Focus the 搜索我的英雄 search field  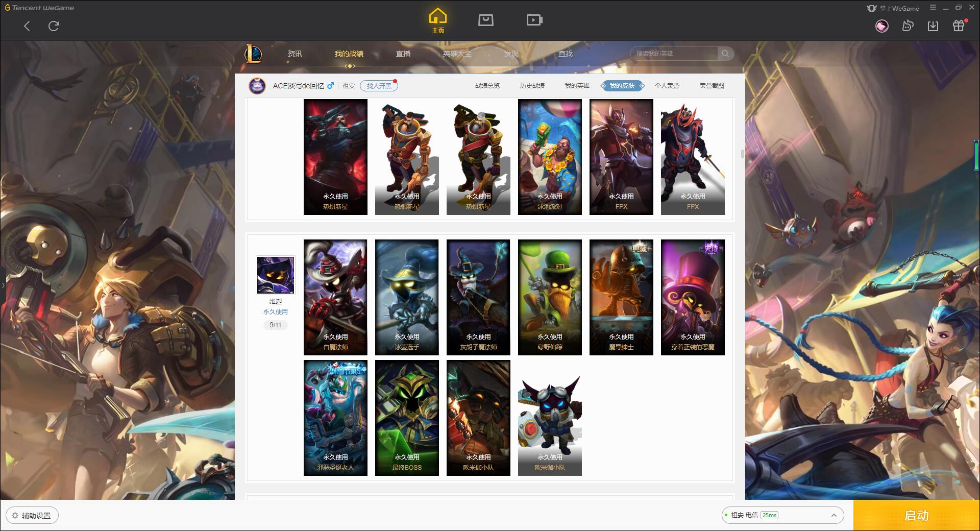[x=675, y=54]
